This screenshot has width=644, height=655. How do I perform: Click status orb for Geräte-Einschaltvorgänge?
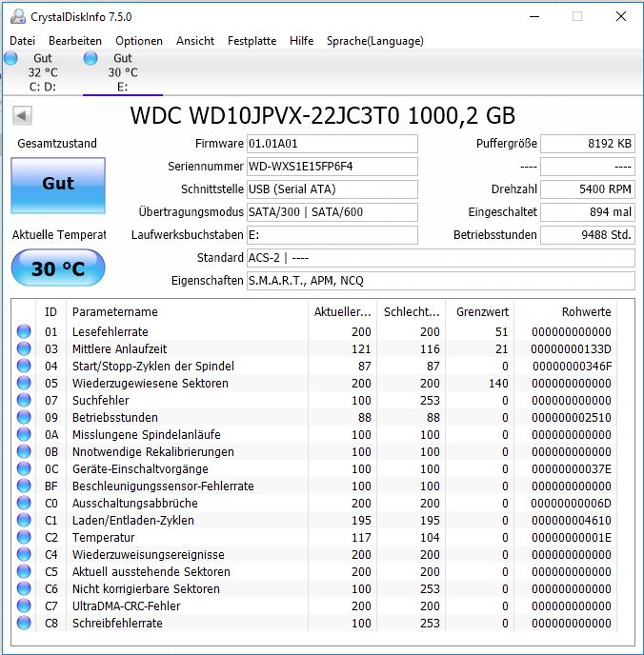[x=24, y=468]
